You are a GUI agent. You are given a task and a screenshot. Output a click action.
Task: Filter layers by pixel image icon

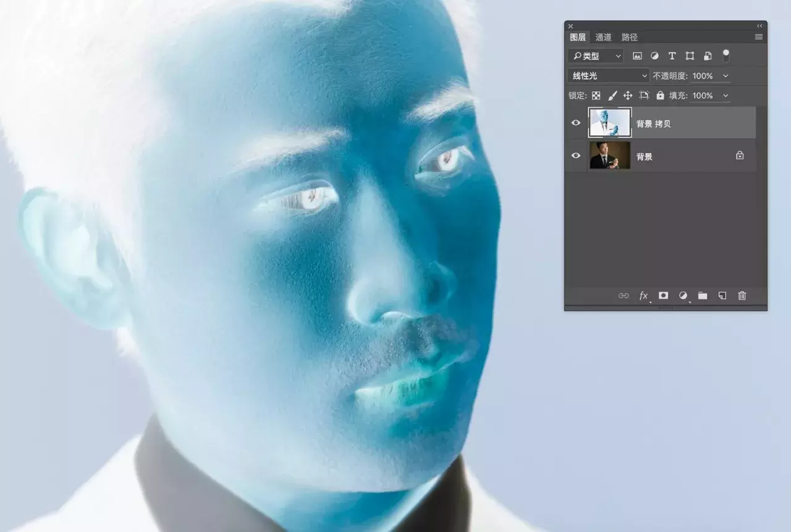(637, 56)
